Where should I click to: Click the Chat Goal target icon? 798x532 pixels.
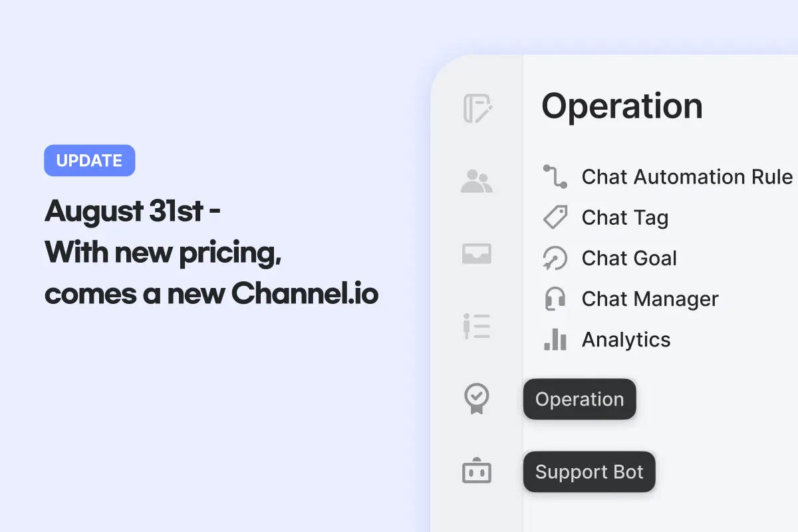[555, 258]
